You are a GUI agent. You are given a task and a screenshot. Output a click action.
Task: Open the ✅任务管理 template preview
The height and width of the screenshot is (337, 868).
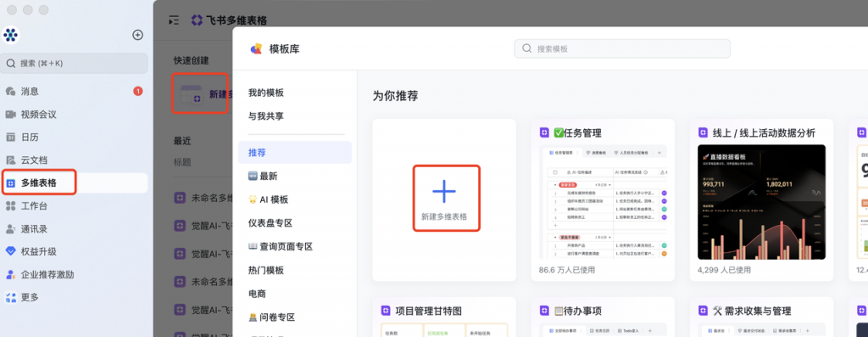(x=604, y=202)
